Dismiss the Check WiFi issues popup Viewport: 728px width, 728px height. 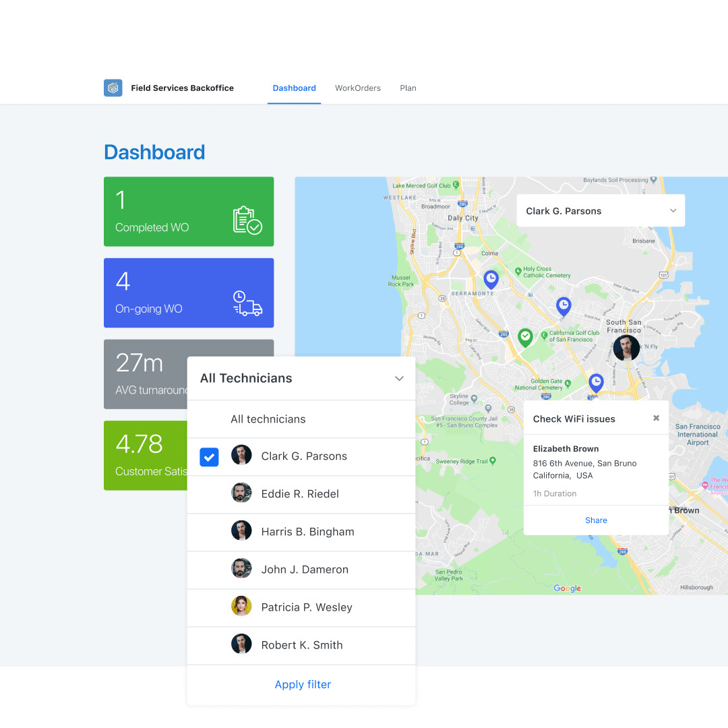coord(656,418)
